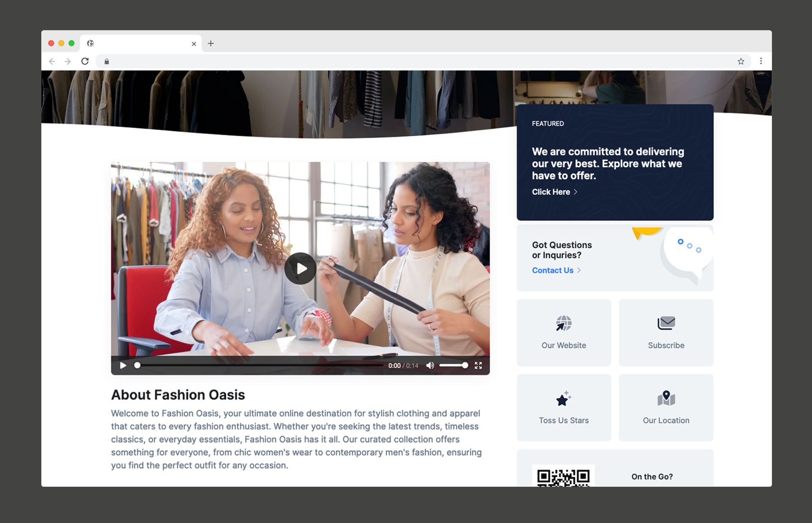Viewport: 812px width, 523px height.
Task: Adjust the video volume slider
Action: coord(455,365)
